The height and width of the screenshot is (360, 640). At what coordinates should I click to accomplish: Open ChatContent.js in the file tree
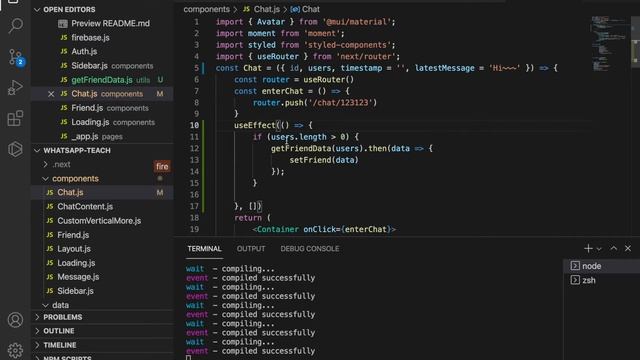click(x=102, y=207)
